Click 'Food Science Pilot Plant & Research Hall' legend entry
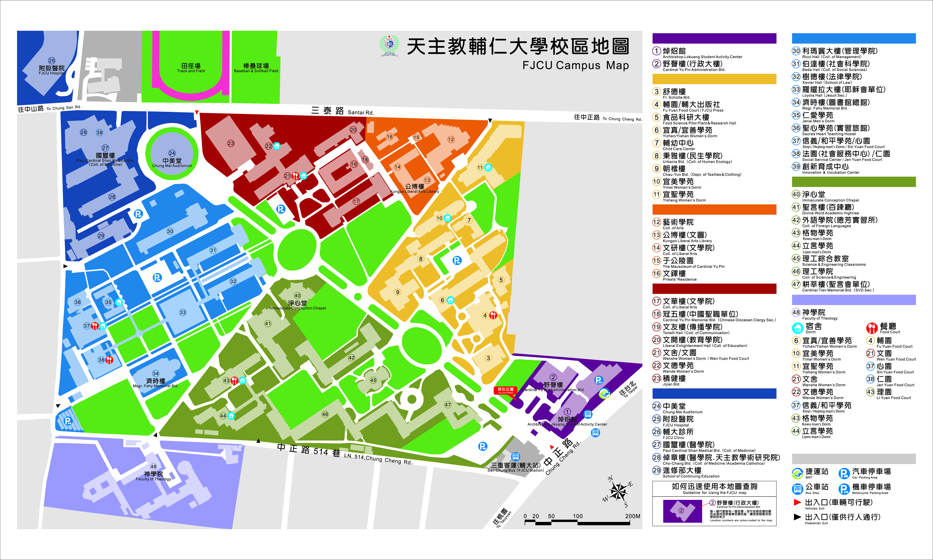This screenshot has width=933, height=560. point(699,123)
